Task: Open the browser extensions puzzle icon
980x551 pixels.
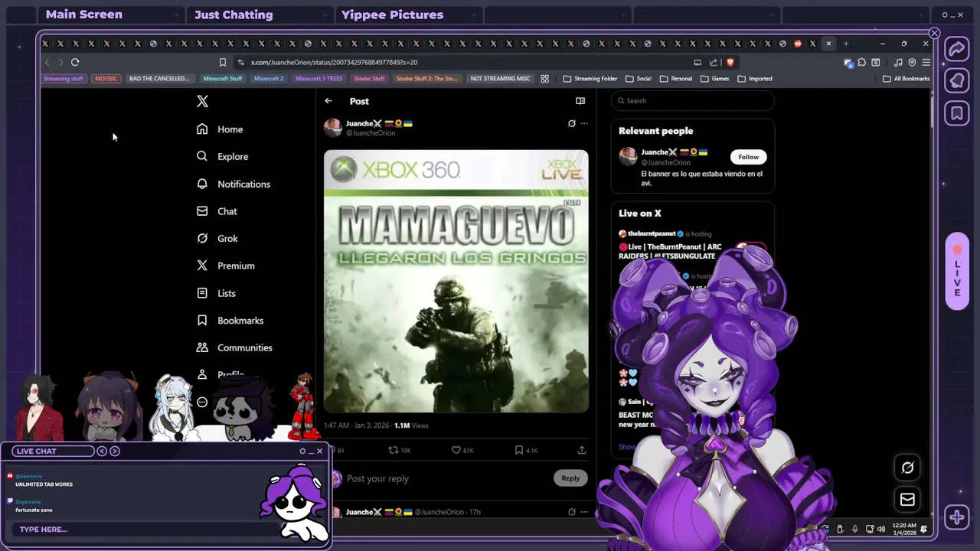Action: pos(861,62)
